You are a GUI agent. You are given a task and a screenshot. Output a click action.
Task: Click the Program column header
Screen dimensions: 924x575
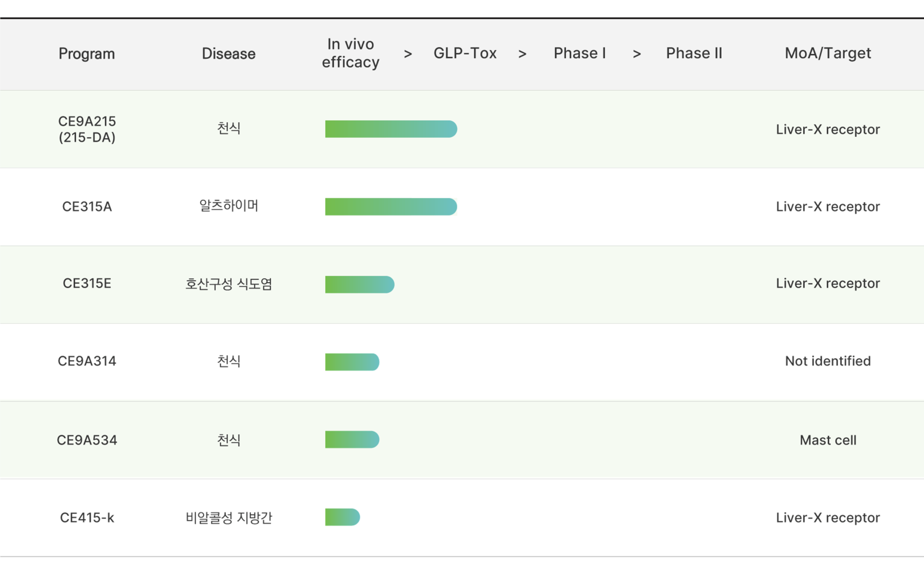point(87,53)
